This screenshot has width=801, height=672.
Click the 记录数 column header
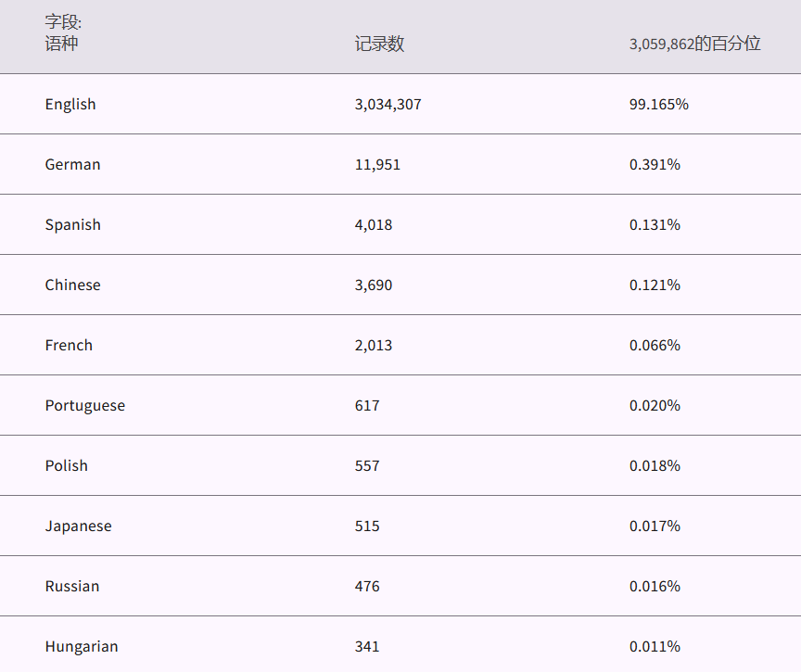[x=379, y=44]
